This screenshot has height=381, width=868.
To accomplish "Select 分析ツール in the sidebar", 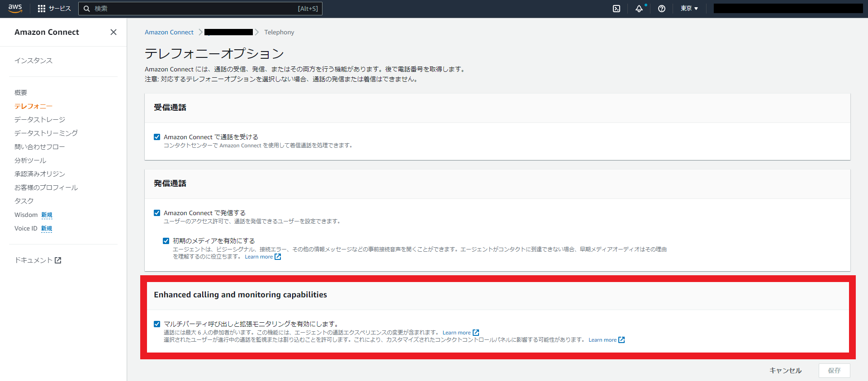I will (x=30, y=160).
